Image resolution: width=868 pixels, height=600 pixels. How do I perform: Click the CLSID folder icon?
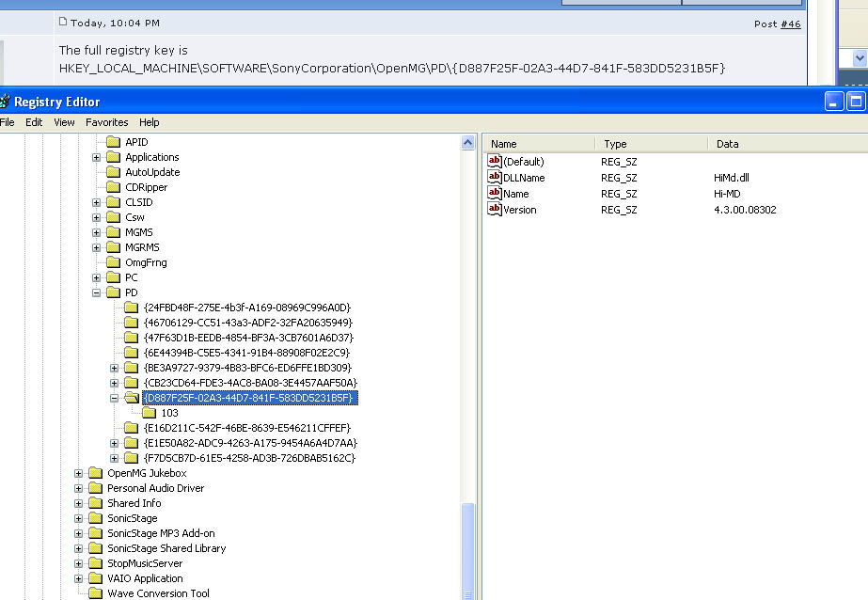click(113, 202)
